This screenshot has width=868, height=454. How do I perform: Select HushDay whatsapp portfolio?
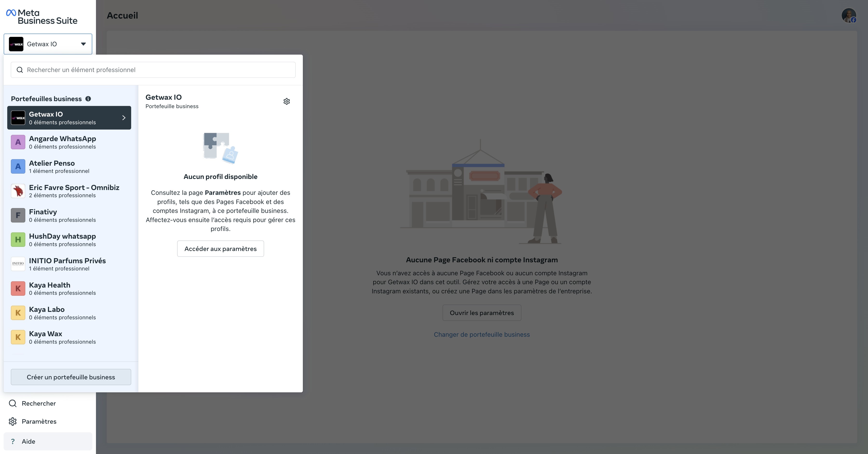click(x=69, y=240)
